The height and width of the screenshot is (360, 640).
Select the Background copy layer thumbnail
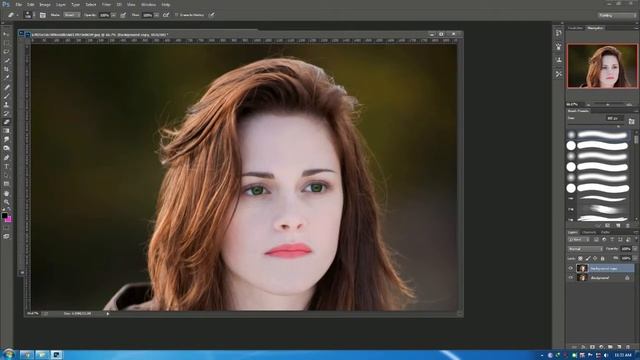pyautogui.click(x=582, y=268)
